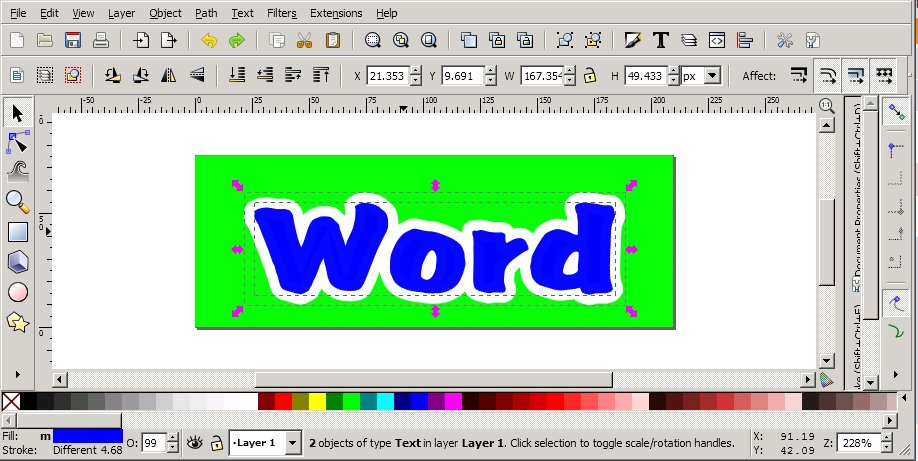Viewport: 918px width, 461px height.
Task: Select the Node editing tool
Action: [17, 141]
